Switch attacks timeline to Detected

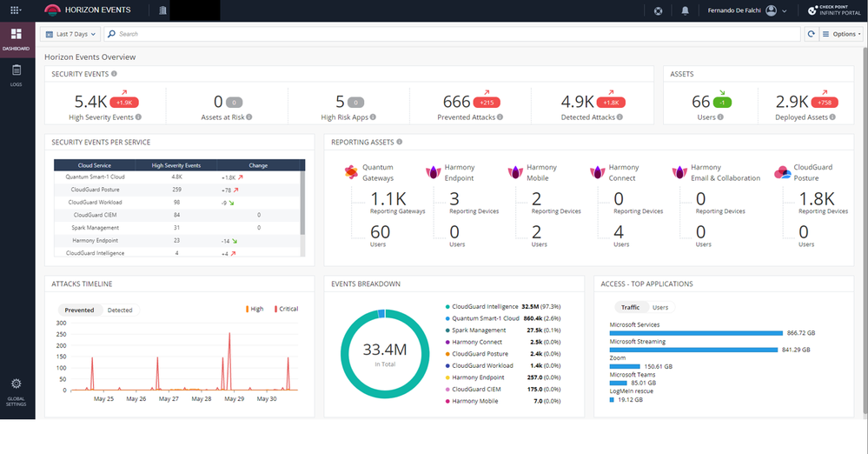point(120,310)
